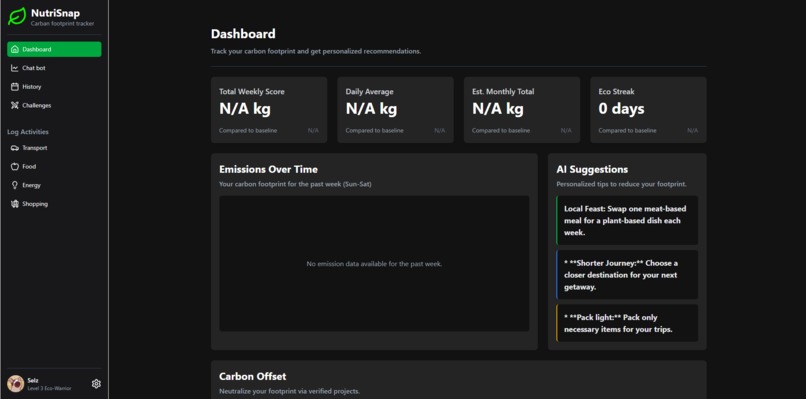This screenshot has width=806, height=399.
Task: Click the 'Carbon footprint tracker' tagline
Action: [x=62, y=24]
